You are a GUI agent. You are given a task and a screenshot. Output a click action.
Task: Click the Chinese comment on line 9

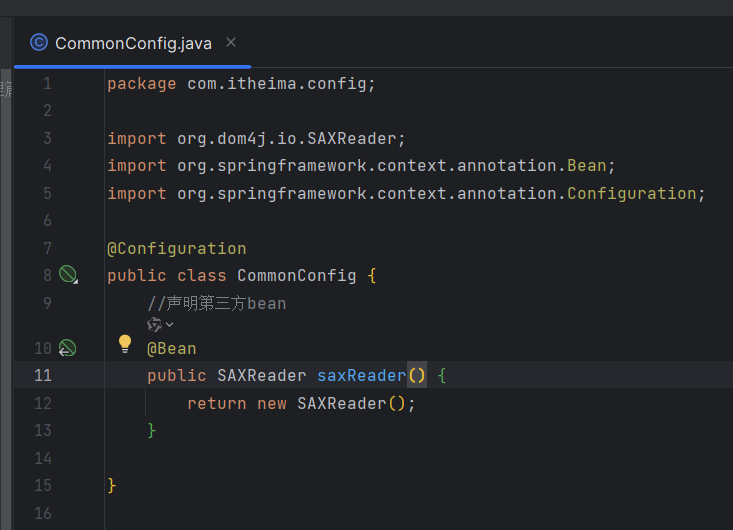point(216,303)
